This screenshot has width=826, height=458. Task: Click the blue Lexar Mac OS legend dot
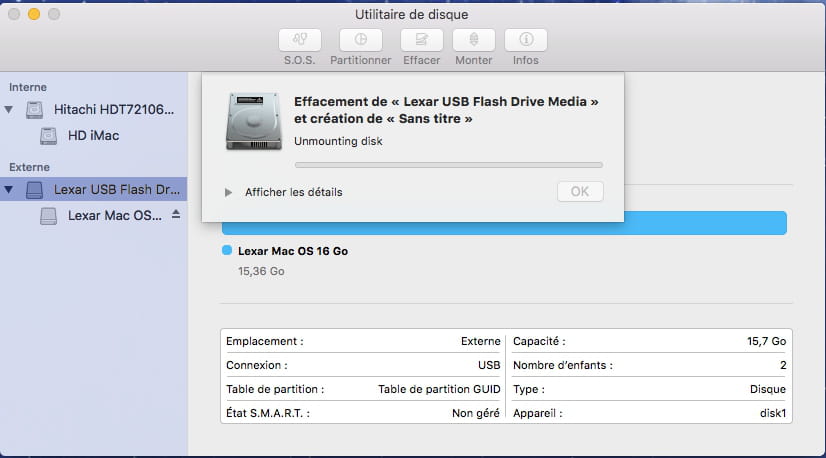tap(227, 250)
